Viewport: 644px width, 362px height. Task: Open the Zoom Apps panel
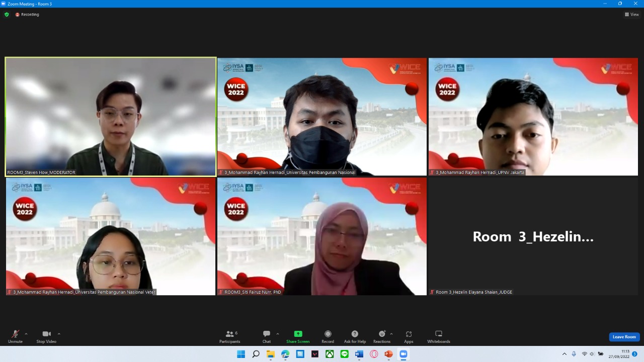tap(409, 336)
